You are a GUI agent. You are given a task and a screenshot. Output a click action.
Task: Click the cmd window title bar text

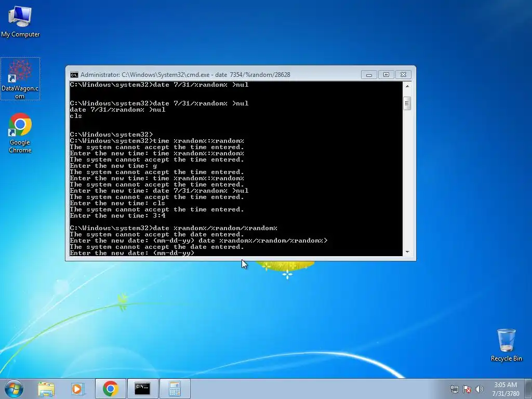point(185,75)
